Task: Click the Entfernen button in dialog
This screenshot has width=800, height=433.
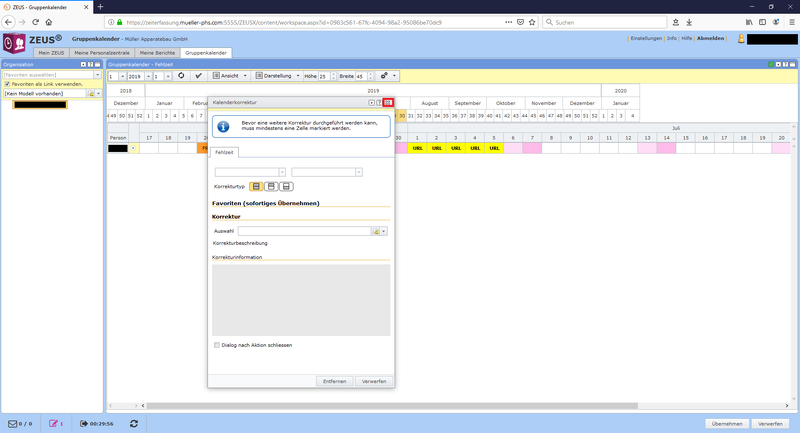Action: point(335,381)
